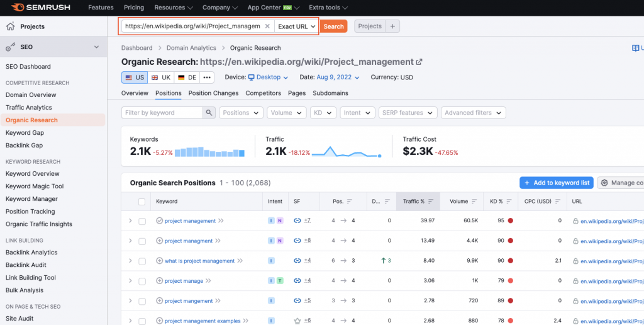Click the sort icon beside CPC (USD) column
The image size is (644, 325).
[x=558, y=202]
